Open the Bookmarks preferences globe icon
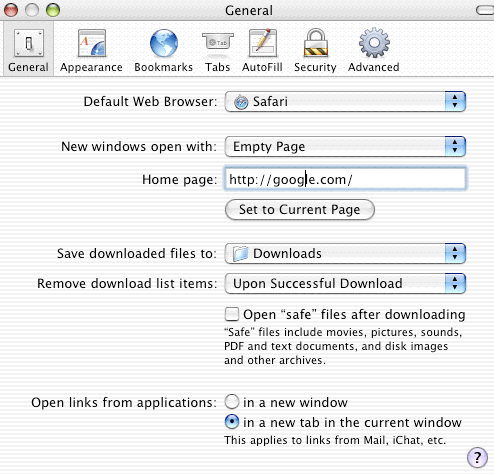Viewport: 494px width, 474px height. pyautogui.click(x=163, y=43)
